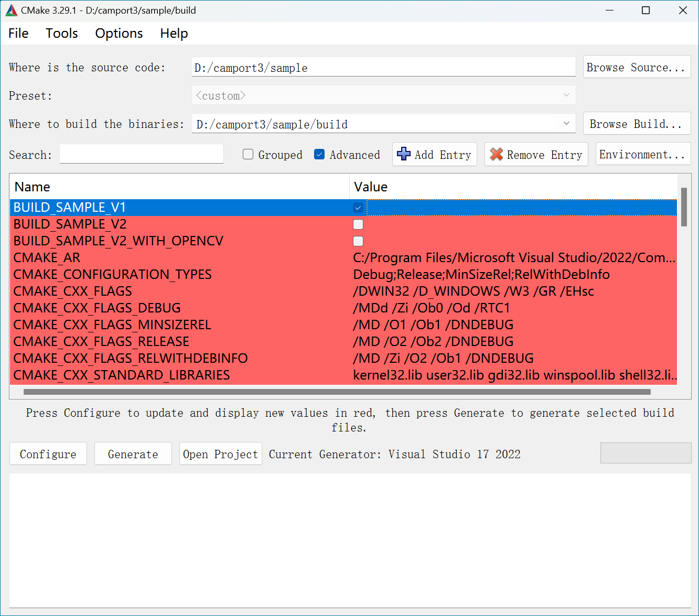Select the CMAKE_CXX_STANDARD_LIBRARIES entry
This screenshot has width=699, height=616.
122,375
